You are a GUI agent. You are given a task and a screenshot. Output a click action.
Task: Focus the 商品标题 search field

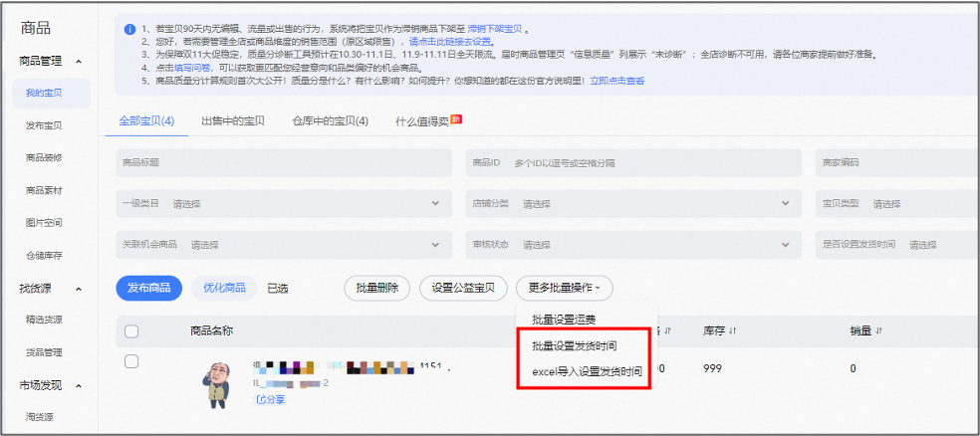[x=284, y=163]
